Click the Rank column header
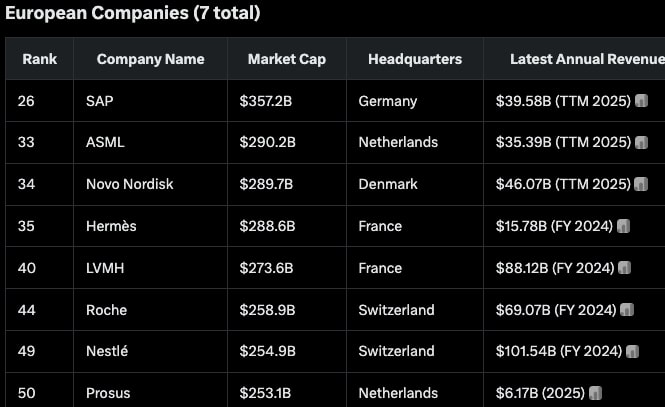The width and height of the screenshot is (665, 407). pos(39,59)
